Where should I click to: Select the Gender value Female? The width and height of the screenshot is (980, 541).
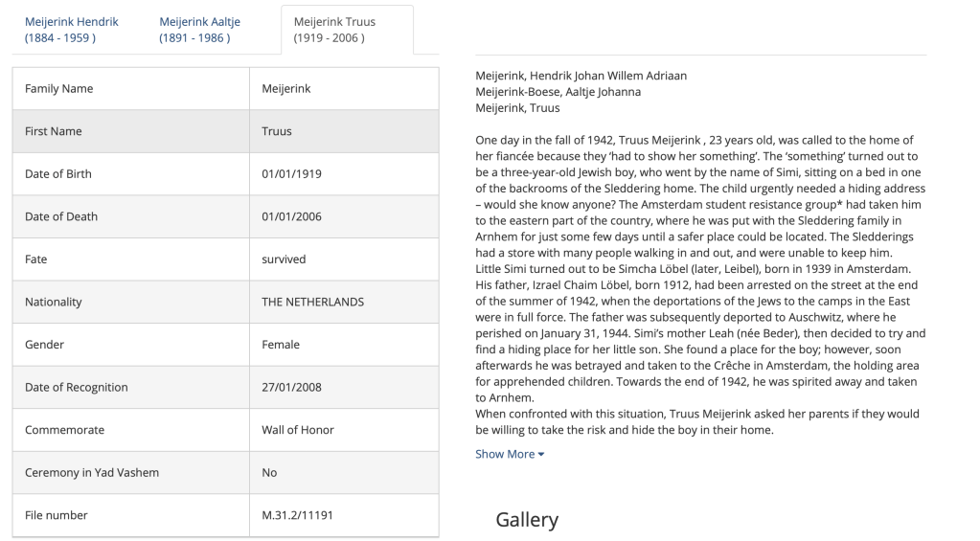tap(281, 345)
